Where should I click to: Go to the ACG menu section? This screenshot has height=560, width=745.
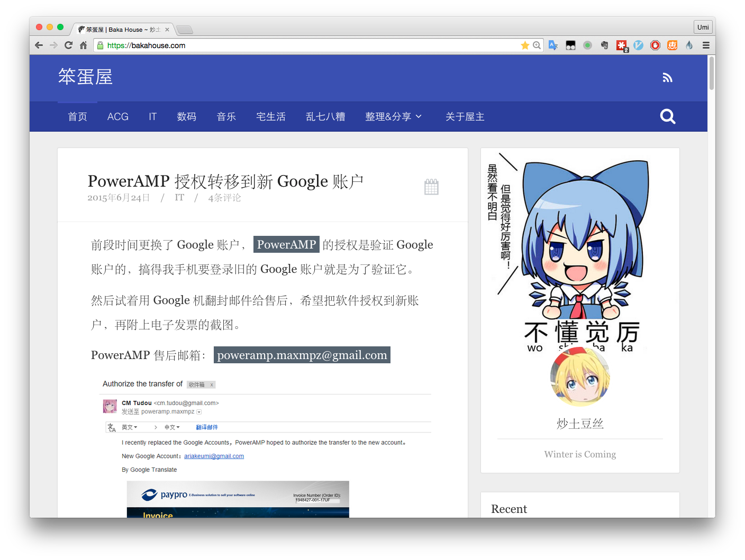pos(117,117)
